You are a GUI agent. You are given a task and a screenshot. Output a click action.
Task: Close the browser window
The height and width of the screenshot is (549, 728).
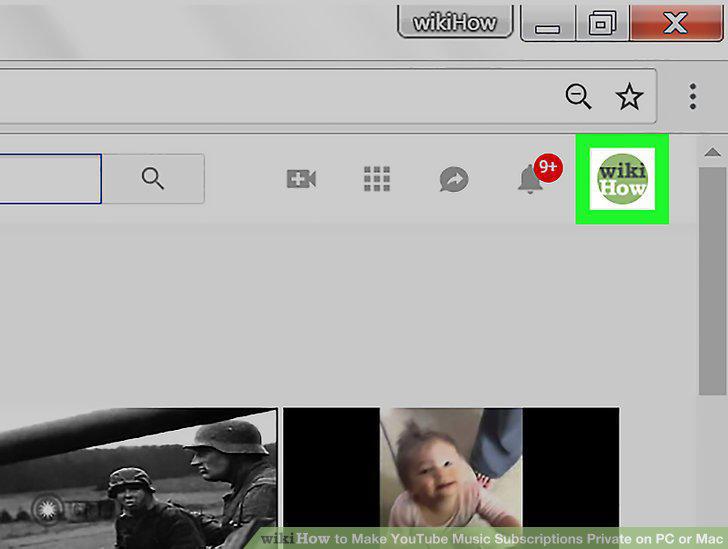(676, 23)
